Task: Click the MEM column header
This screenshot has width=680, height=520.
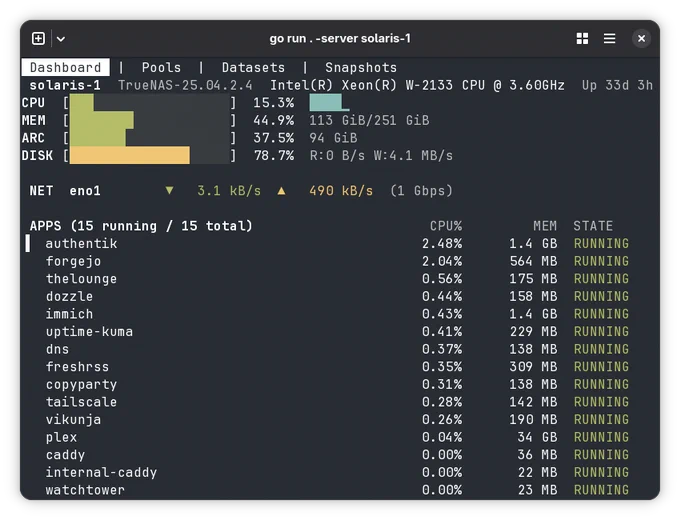Action: [x=545, y=226]
